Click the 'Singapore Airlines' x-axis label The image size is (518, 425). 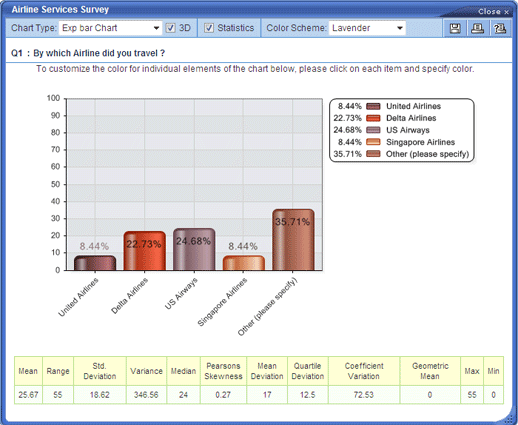[222, 302]
